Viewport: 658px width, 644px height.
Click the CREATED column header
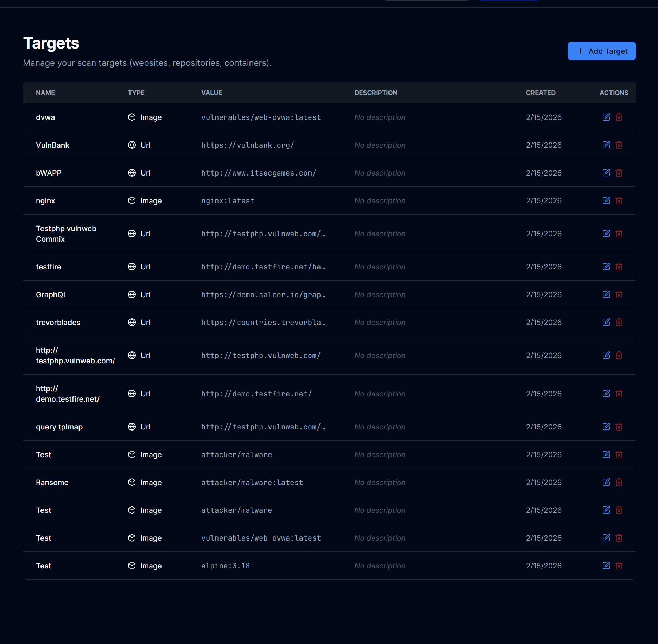[x=541, y=93]
